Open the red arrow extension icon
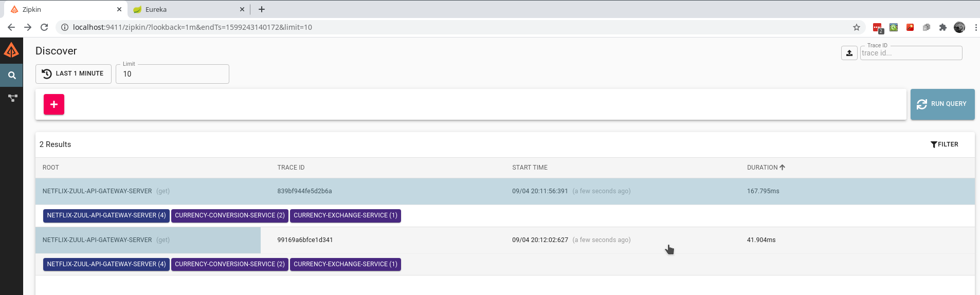 [x=910, y=27]
